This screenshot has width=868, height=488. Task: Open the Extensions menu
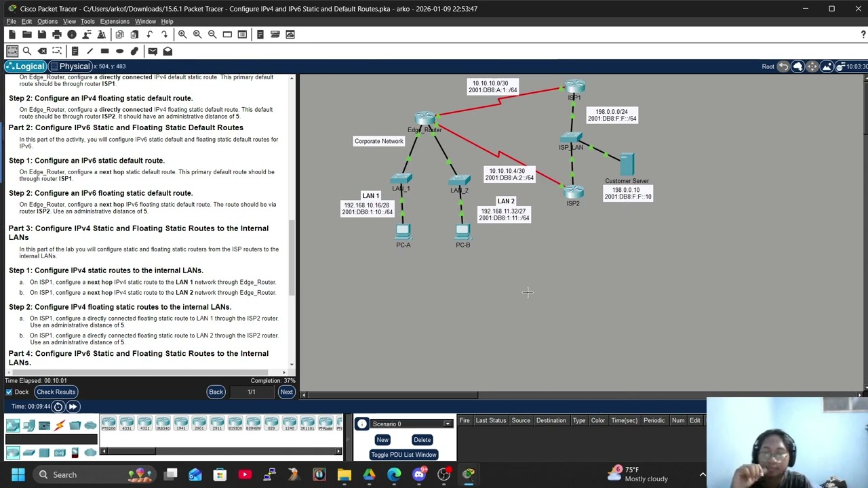pos(115,21)
